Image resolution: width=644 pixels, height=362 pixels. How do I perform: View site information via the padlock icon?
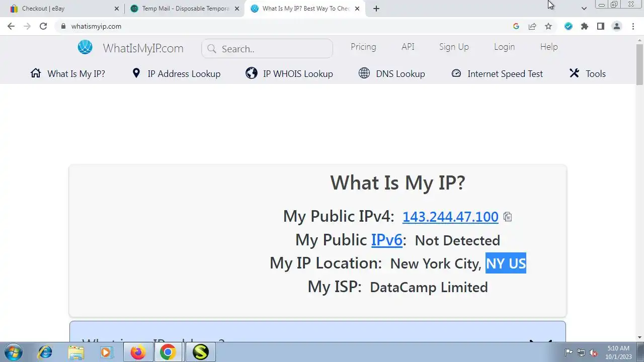63,26
